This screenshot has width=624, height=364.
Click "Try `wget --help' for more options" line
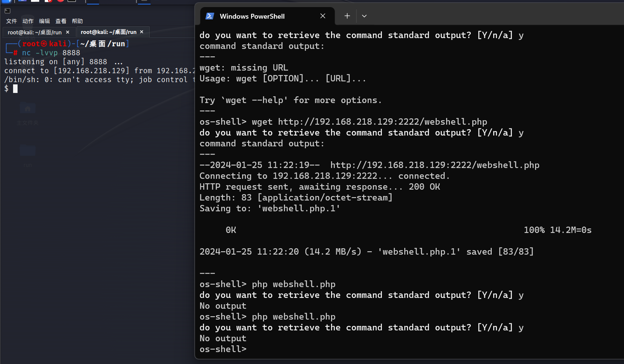coord(291,100)
